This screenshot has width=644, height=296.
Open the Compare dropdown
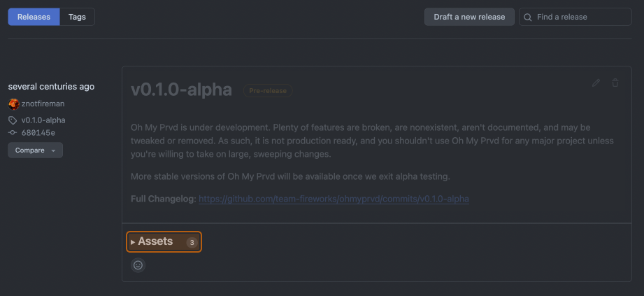pos(35,150)
